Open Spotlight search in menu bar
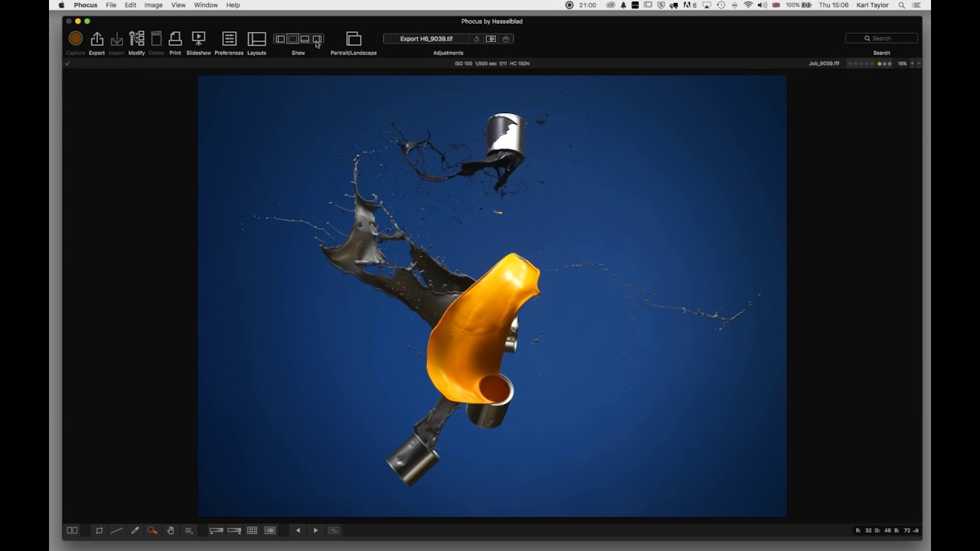980x551 pixels. pos(902,5)
